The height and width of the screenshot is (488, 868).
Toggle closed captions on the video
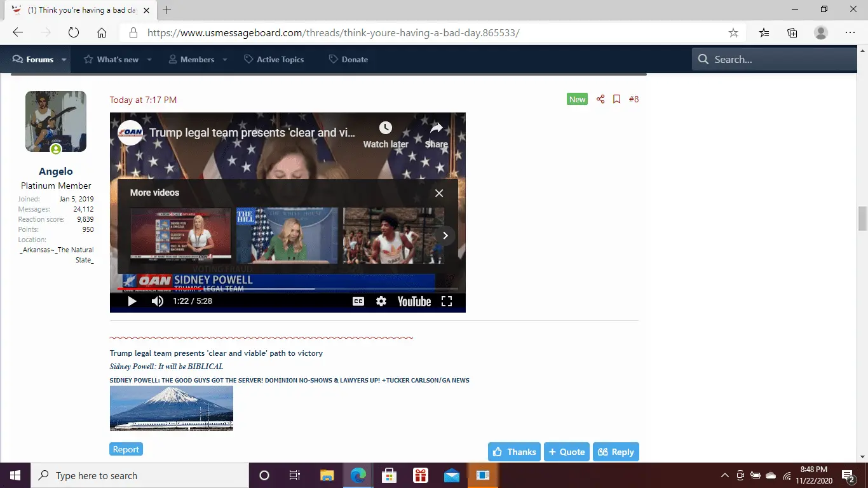coord(358,301)
